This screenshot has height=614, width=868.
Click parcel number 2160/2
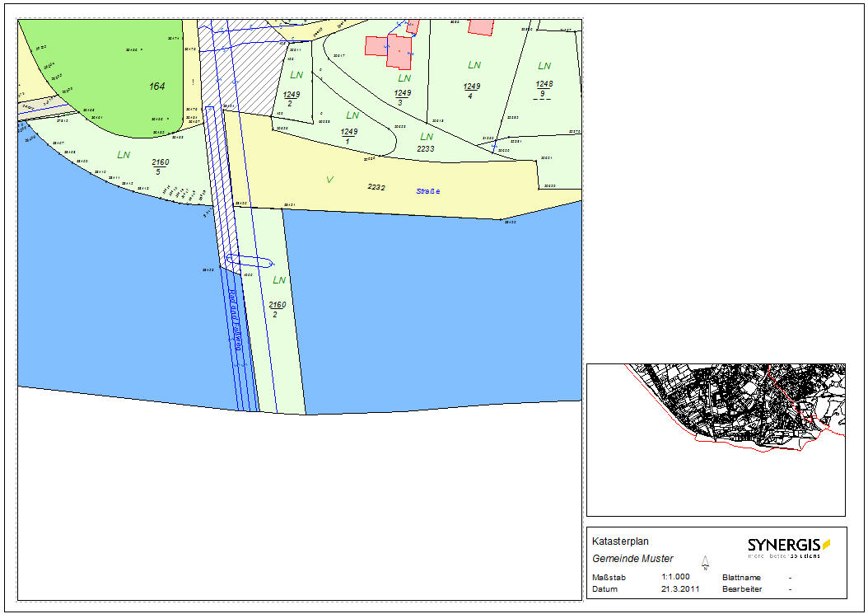(x=278, y=309)
